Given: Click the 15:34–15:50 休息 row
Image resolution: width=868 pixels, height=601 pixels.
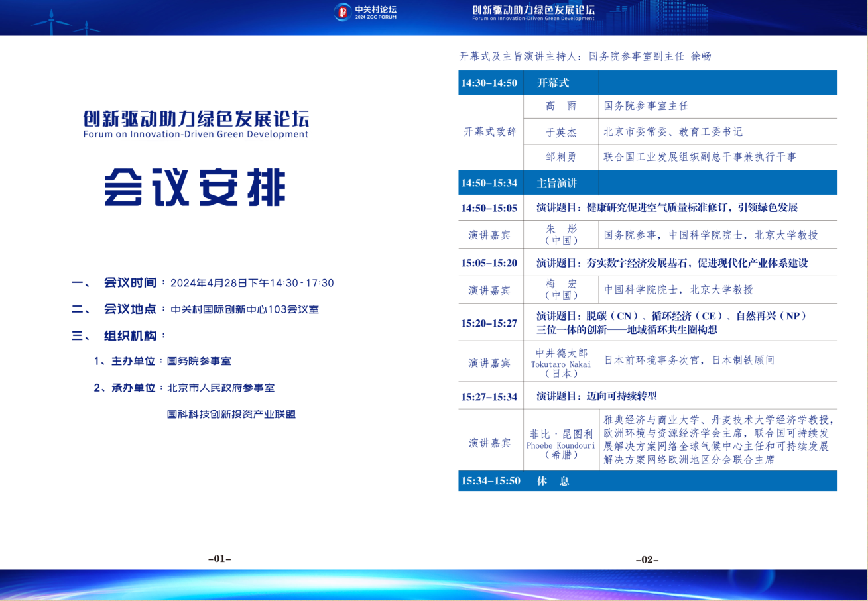Looking at the screenshot, I should [x=647, y=481].
